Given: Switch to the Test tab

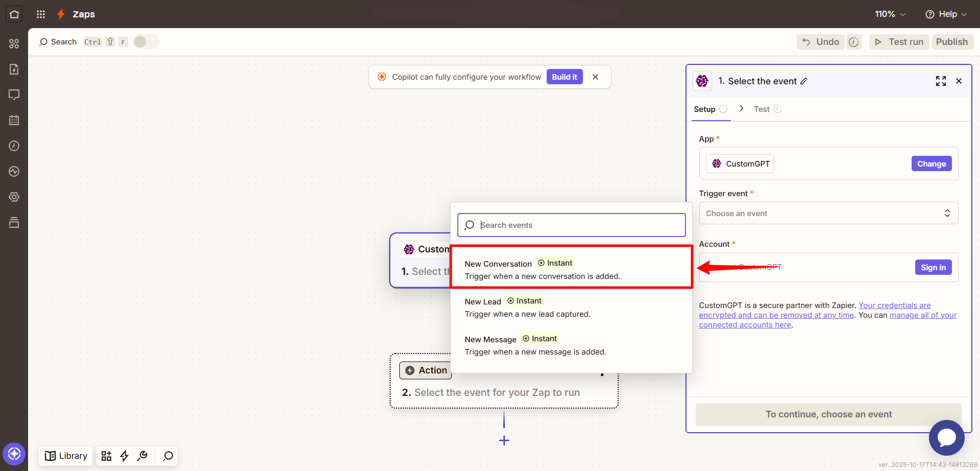Looking at the screenshot, I should (767, 109).
